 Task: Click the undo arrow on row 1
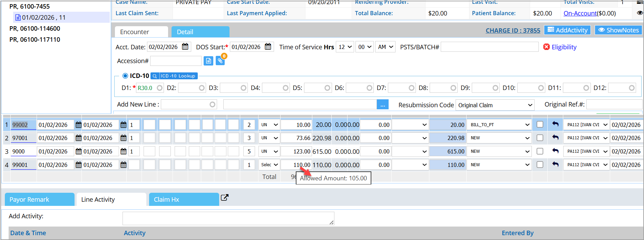tap(555, 124)
